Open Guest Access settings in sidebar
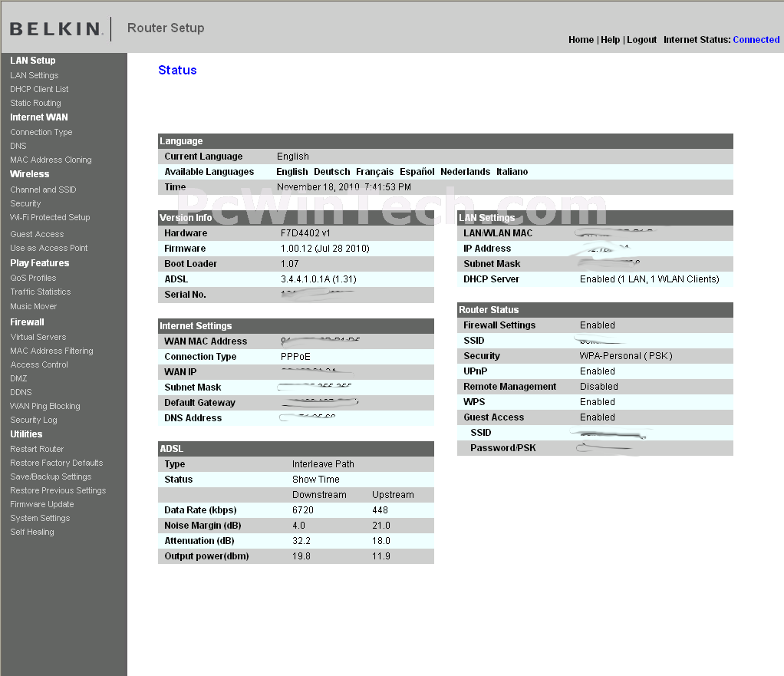784x676 pixels. [37, 234]
